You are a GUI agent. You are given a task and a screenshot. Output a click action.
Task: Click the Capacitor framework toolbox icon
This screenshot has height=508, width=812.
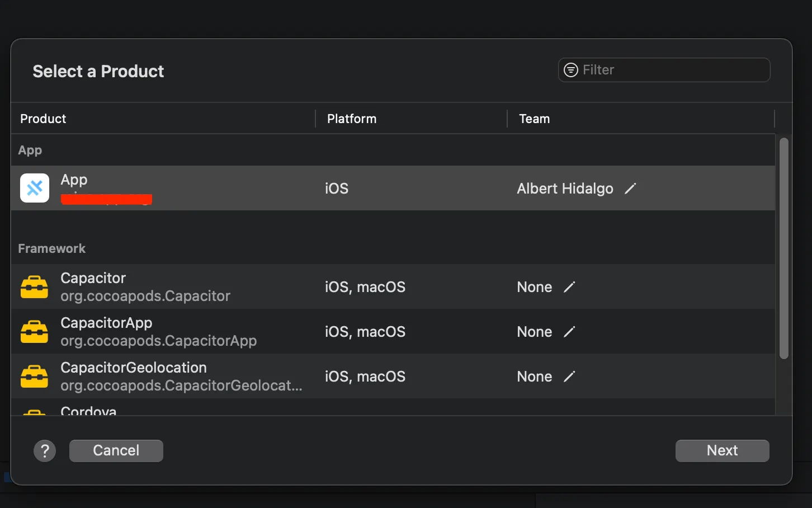(35, 287)
